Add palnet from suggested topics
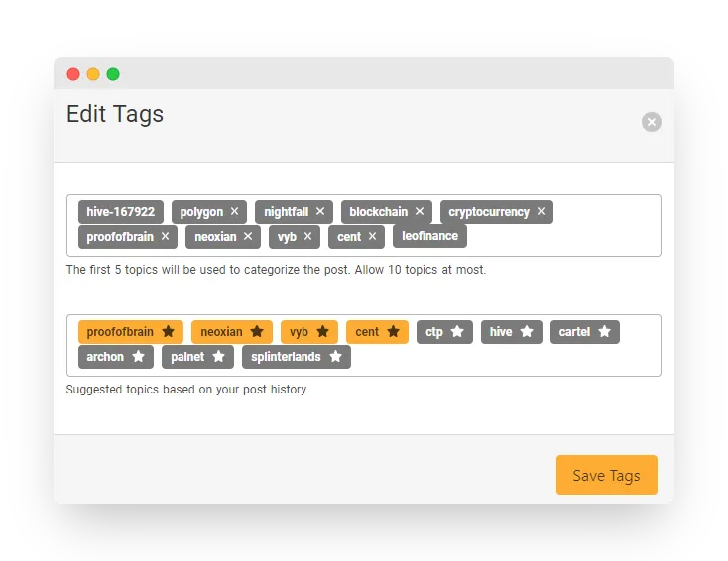728x561 pixels. 197,357
